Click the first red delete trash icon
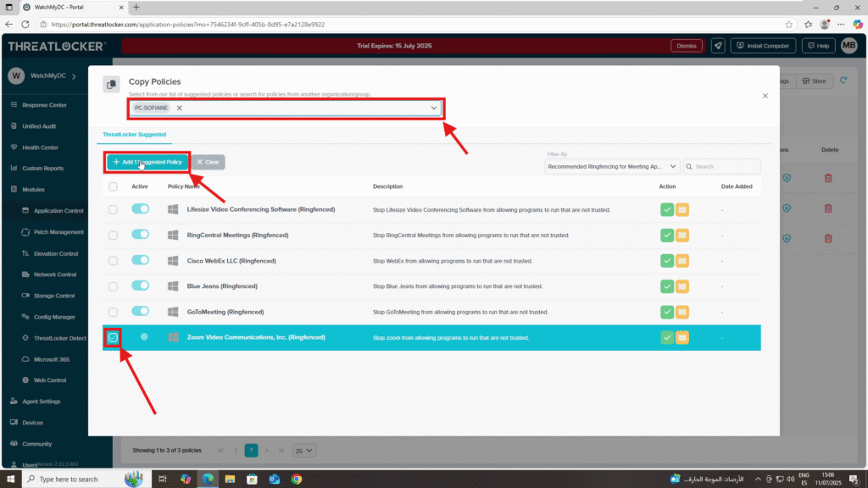 [828, 178]
